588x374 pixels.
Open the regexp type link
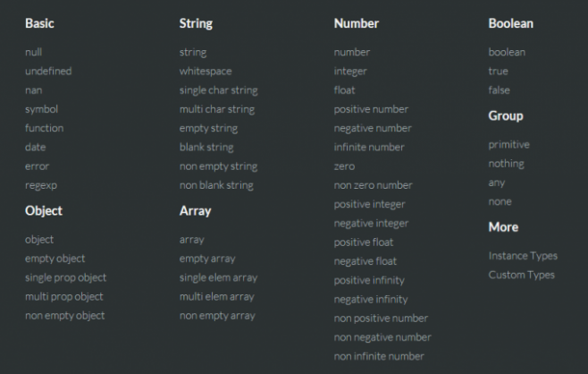[x=41, y=185]
